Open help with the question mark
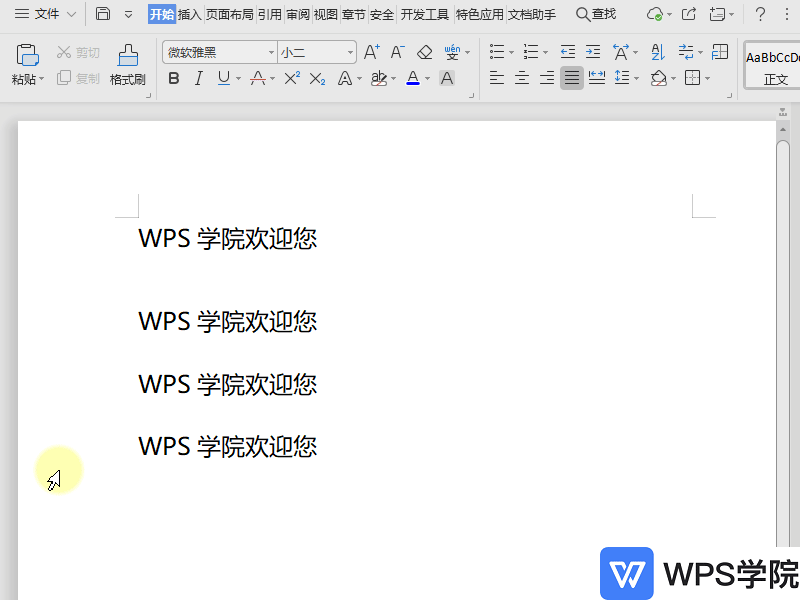The width and height of the screenshot is (800, 600). point(760,14)
